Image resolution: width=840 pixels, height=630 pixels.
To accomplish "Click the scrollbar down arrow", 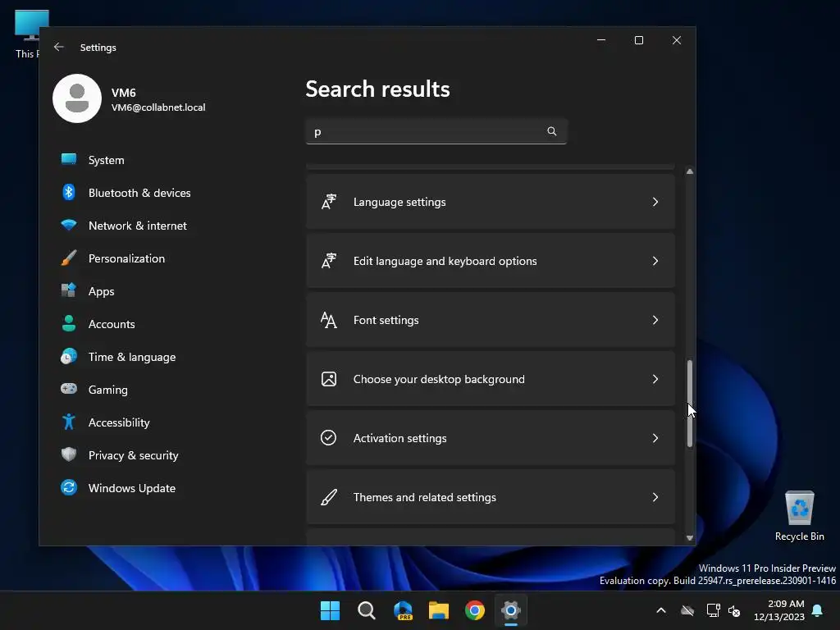I will [689, 538].
